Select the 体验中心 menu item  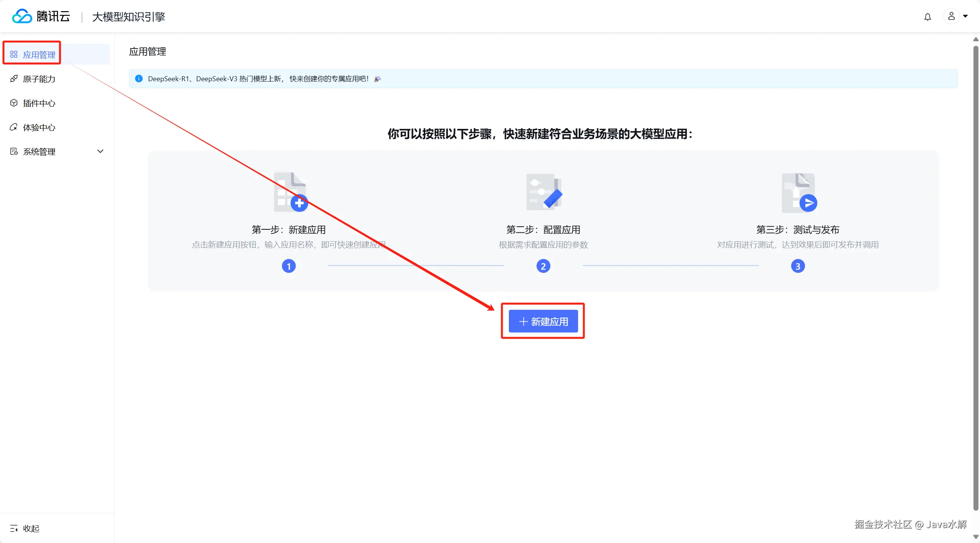tap(39, 127)
